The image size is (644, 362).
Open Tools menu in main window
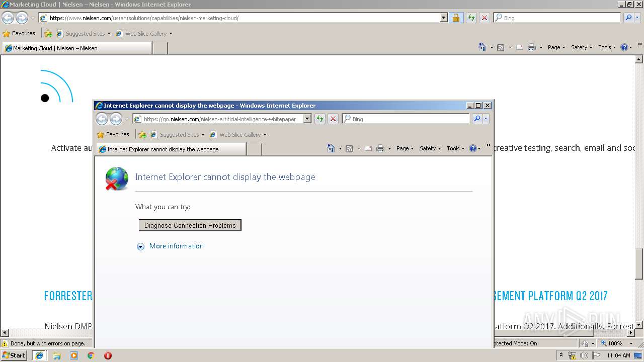click(607, 47)
